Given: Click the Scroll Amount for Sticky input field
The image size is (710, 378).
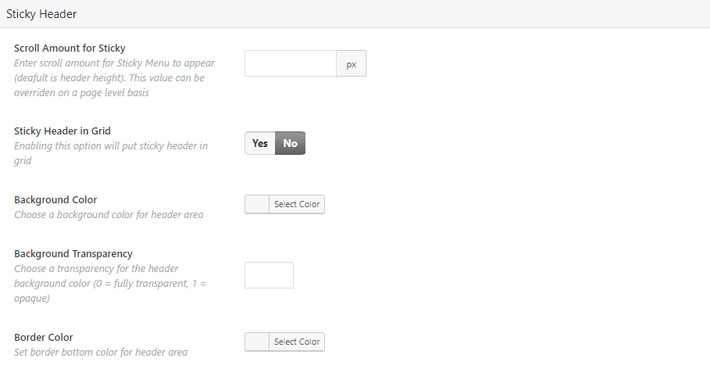Looking at the screenshot, I should [290, 63].
